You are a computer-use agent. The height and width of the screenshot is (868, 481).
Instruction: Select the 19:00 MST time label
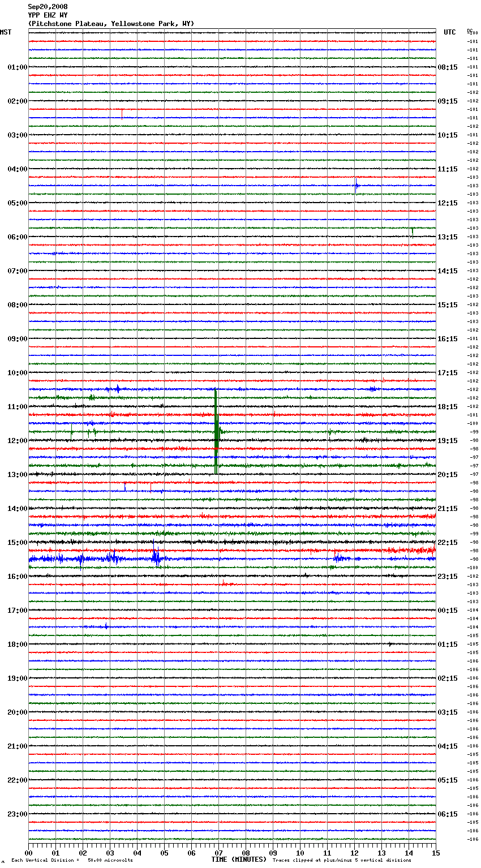coord(18,678)
